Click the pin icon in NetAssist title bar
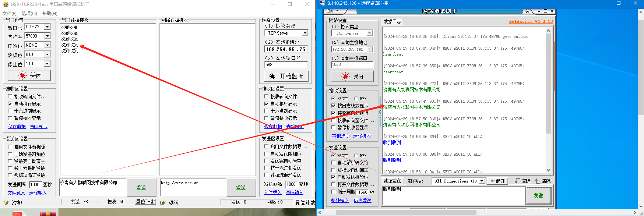Screen dimensions: 644x216 tap(527, 11)
